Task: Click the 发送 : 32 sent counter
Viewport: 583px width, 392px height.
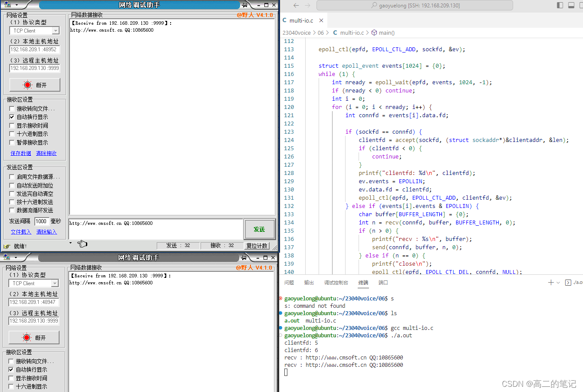Action: [x=178, y=246]
